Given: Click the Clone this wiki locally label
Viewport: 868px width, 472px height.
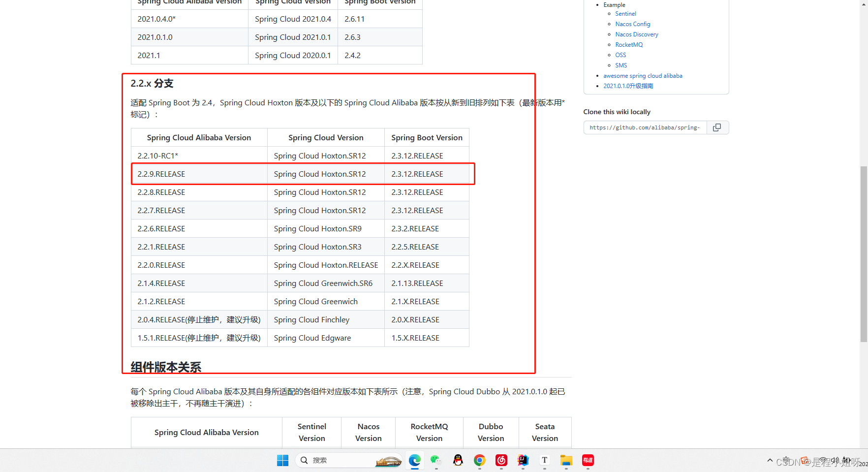Looking at the screenshot, I should click(617, 112).
